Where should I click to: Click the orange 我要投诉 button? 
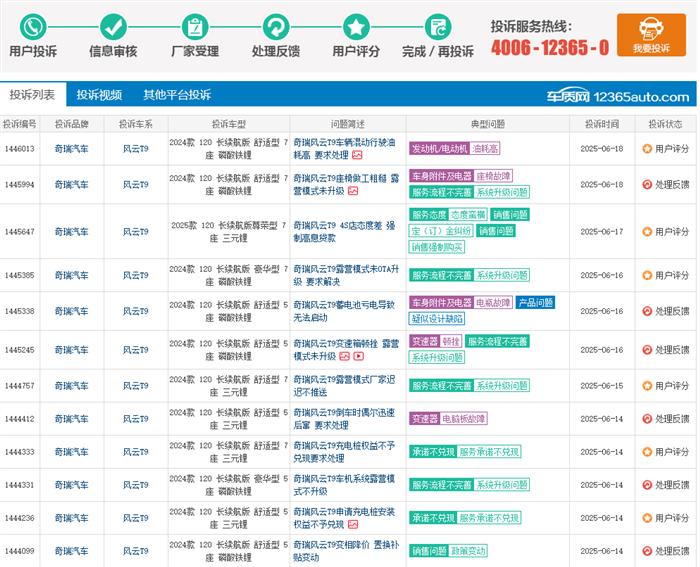click(651, 35)
